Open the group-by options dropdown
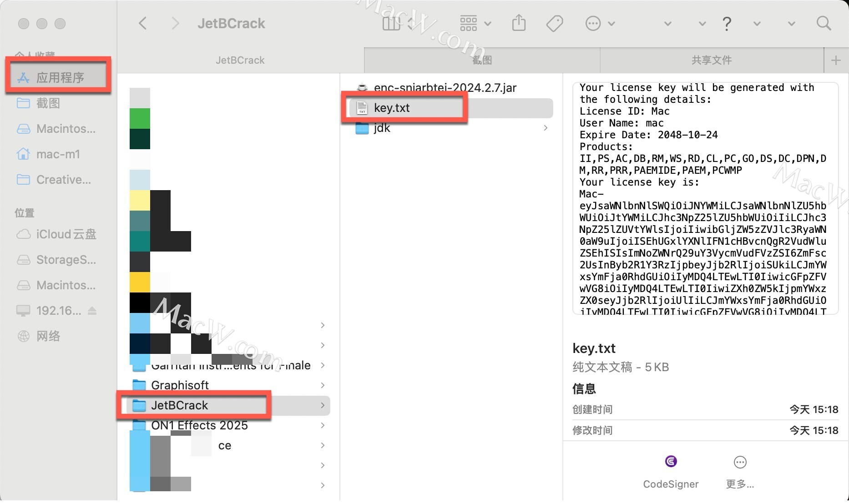The image size is (849, 504). [475, 23]
